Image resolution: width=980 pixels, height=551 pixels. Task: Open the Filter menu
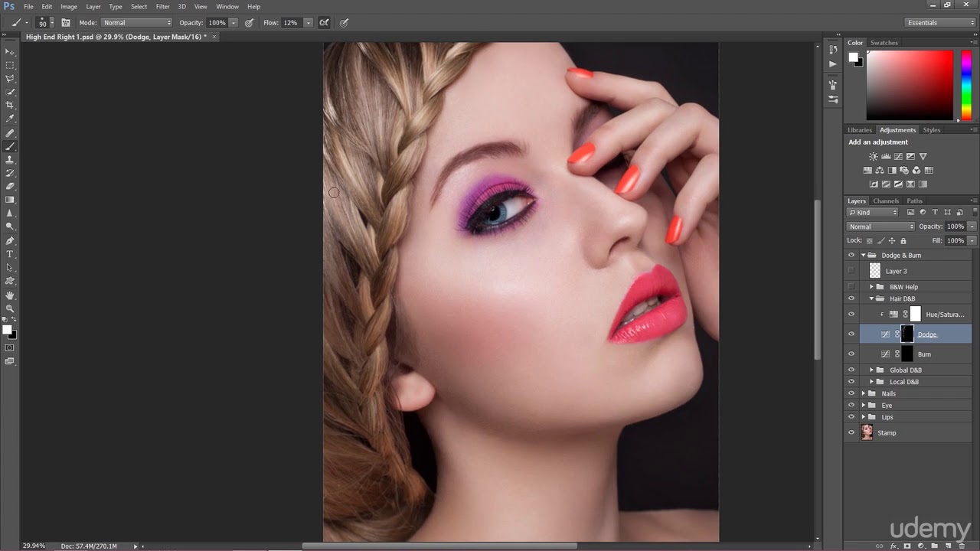(x=162, y=6)
